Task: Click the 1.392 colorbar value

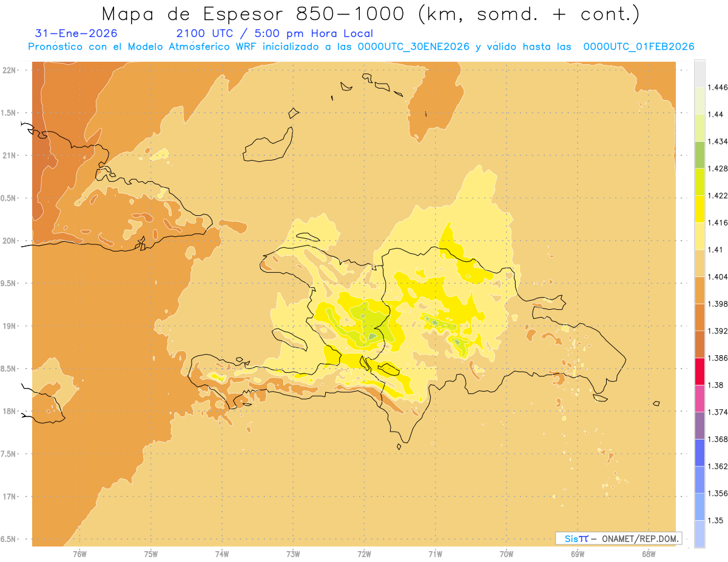Action: [718, 331]
